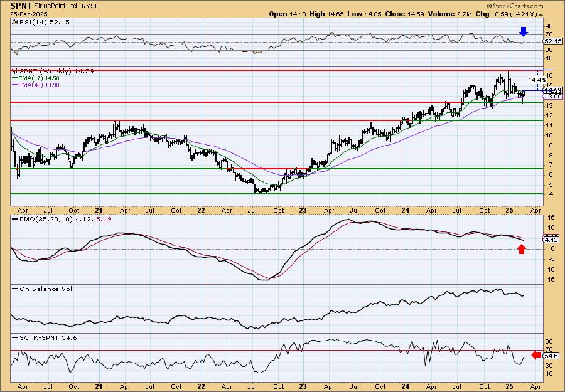Click the StockCharts.com copyright text
Viewport: 565px width, 392px height.
point(515,6)
